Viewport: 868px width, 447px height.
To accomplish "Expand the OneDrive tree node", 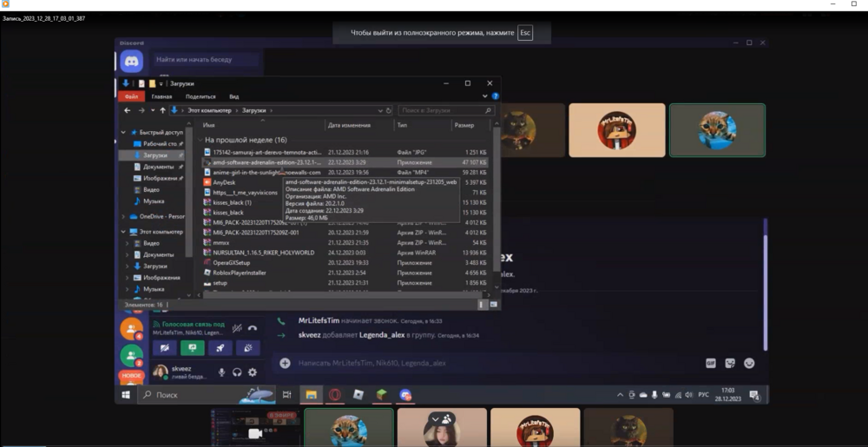I will (x=123, y=217).
